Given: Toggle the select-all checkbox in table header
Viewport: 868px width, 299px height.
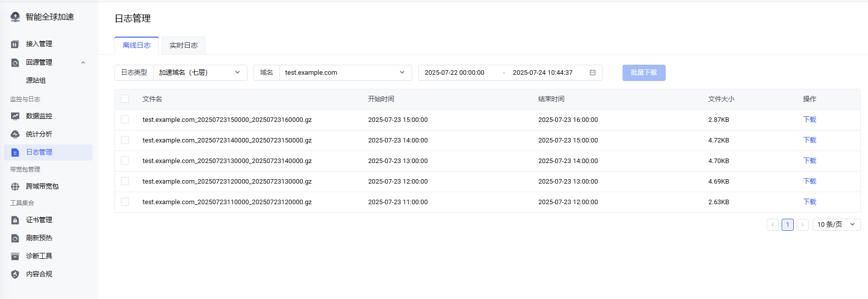Looking at the screenshot, I should pos(125,99).
